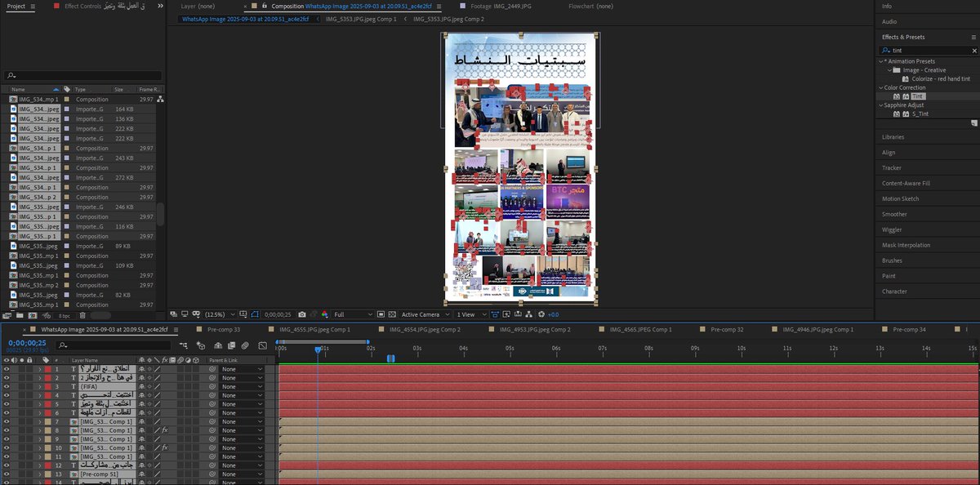Click the pick whip icon for layer 1

[212, 369]
